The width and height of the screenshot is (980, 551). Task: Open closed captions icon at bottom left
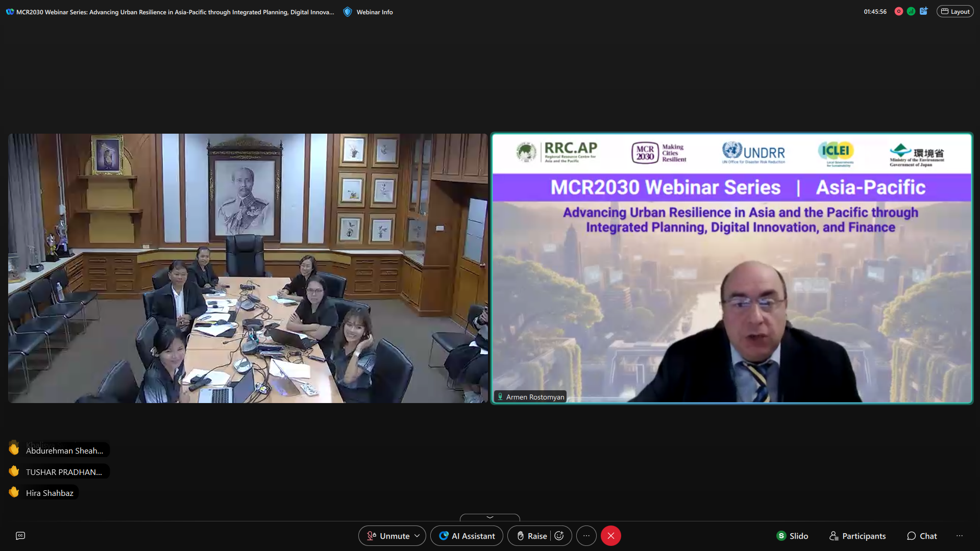20,536
